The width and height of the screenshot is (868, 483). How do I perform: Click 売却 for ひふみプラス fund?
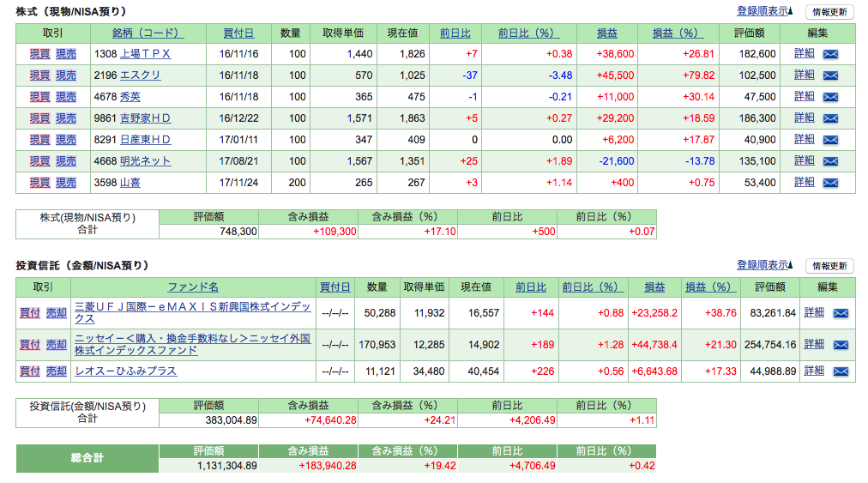pos(56,371)
